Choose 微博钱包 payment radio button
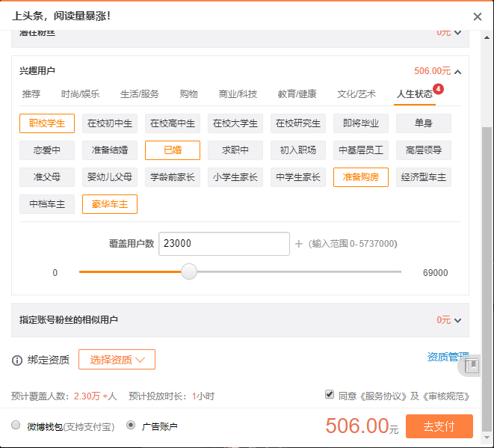Screen dimensions: 494x448 [x=16, y=426]
